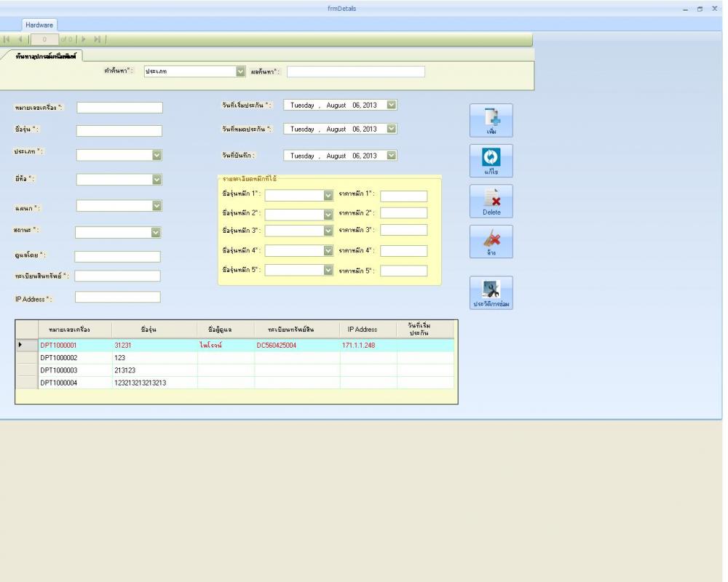Switch to the Hardware tab

pos(39,25)
